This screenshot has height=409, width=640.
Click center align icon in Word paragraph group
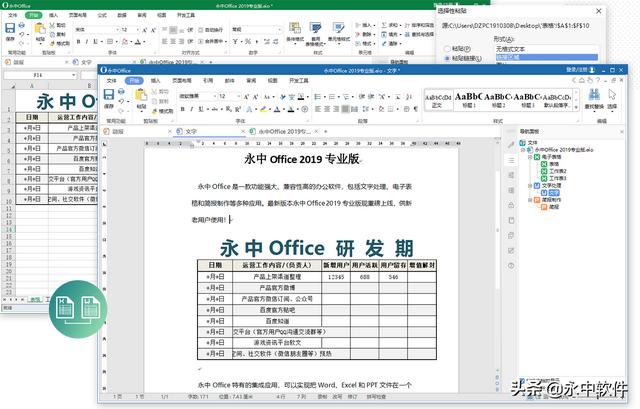[x=327, y=109]
